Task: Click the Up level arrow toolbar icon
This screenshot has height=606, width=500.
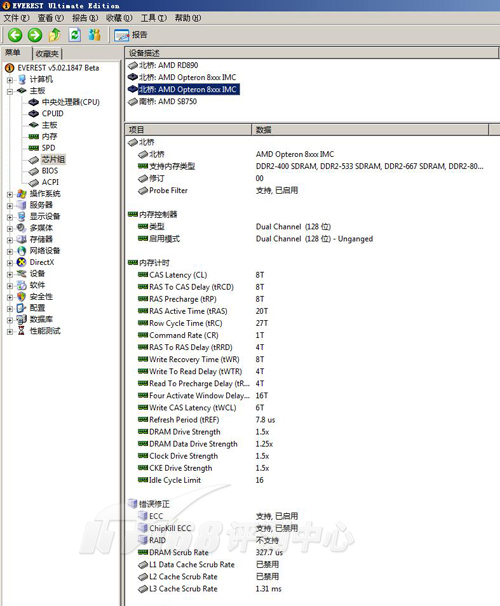Action: (x=54, y=35)
